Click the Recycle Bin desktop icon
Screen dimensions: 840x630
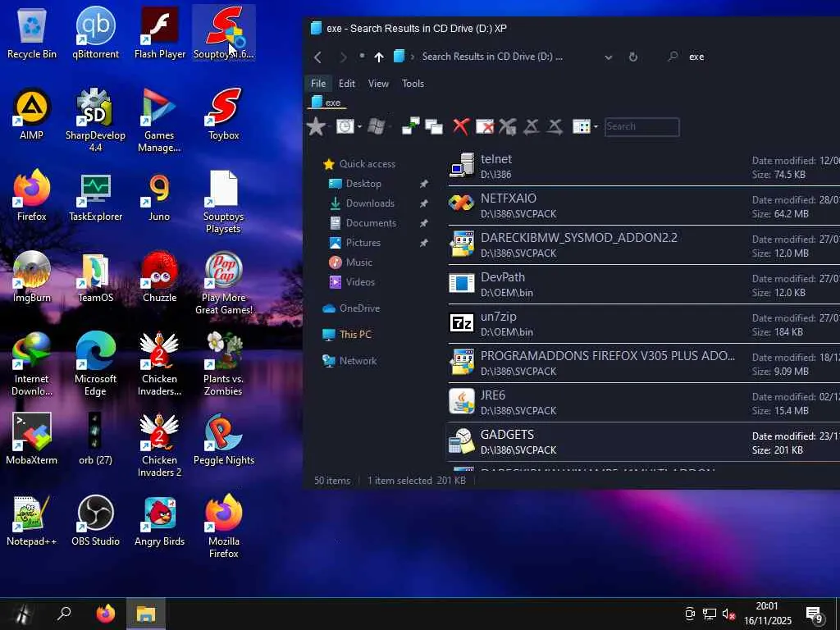pos(32,33)
